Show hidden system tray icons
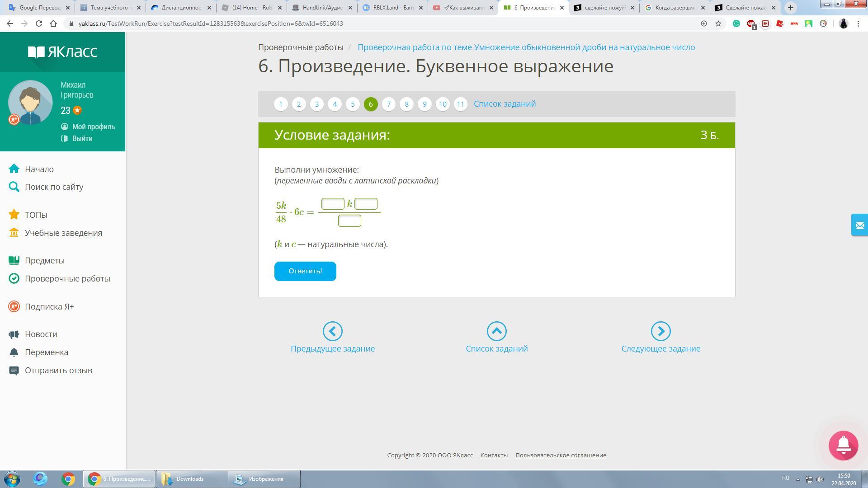 [x=798, y=479]
